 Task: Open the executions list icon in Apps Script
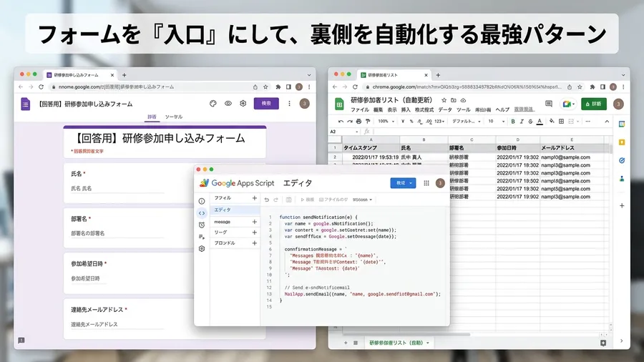(x=202, y=237)
